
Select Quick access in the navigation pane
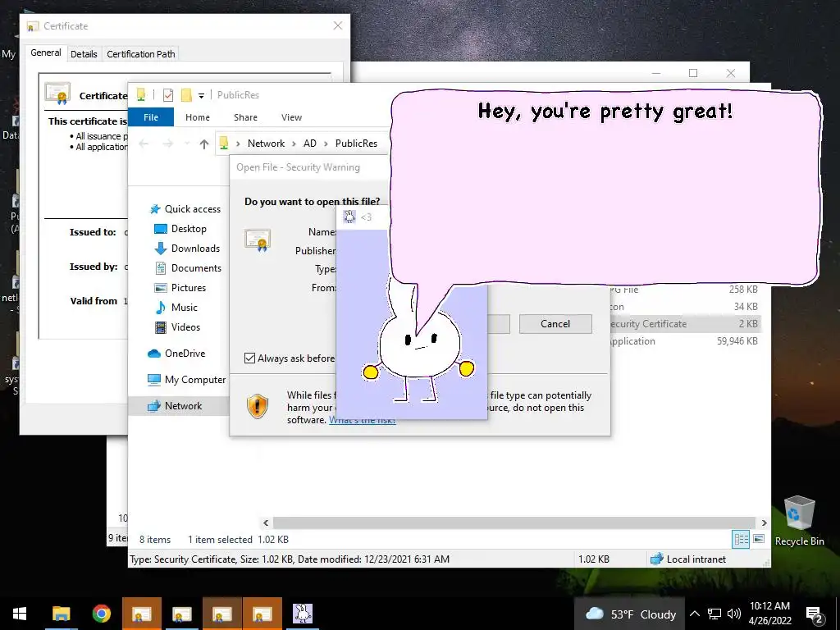coord(185,209)
